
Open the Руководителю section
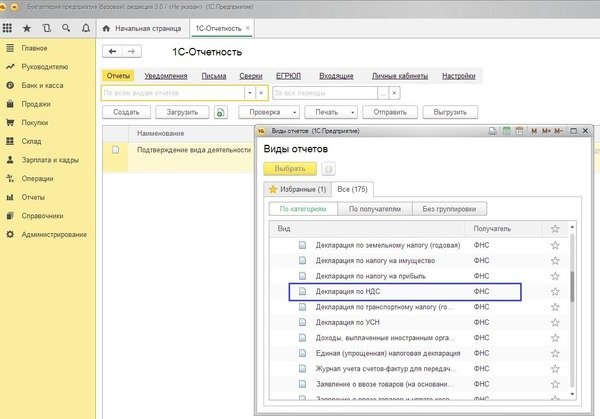(45, 67)
